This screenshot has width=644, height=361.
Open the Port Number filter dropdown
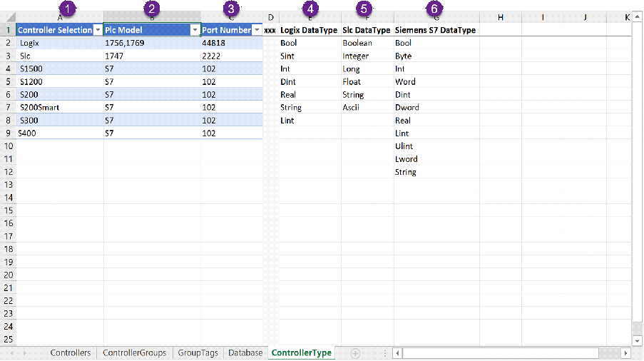pos(257,30)
